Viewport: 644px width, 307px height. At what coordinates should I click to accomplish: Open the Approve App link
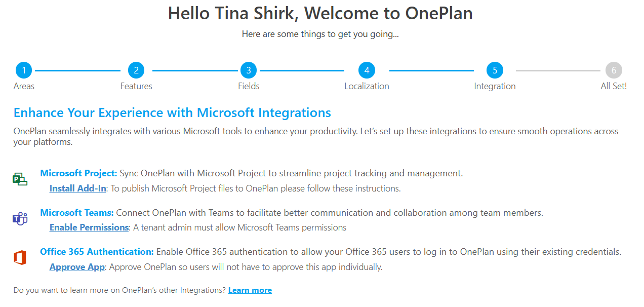(77, 267)
